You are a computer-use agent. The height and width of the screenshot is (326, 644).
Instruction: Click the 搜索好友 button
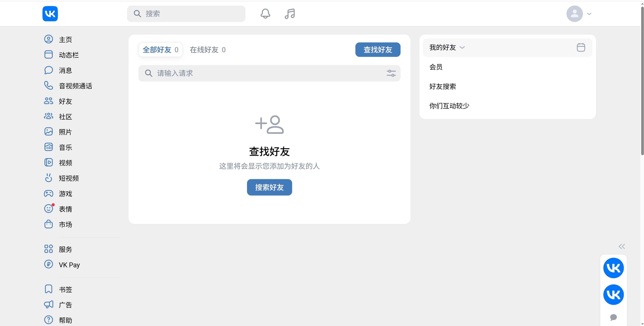tap(269, 187)
